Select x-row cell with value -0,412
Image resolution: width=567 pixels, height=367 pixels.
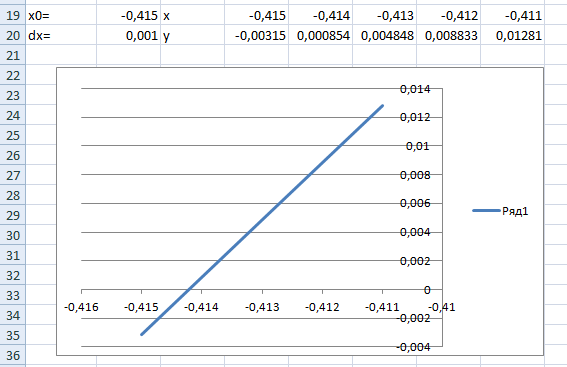tap(448, 15)
